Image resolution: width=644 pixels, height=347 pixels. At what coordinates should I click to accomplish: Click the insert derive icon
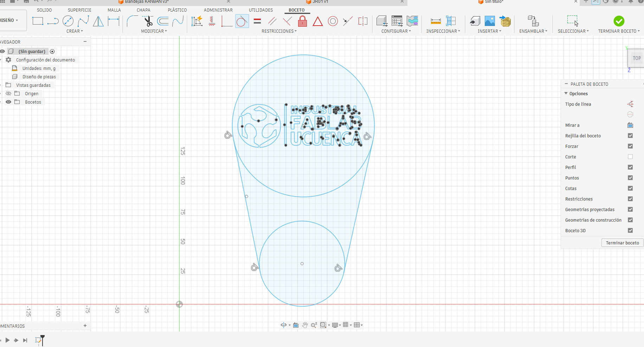pos(505,21)
